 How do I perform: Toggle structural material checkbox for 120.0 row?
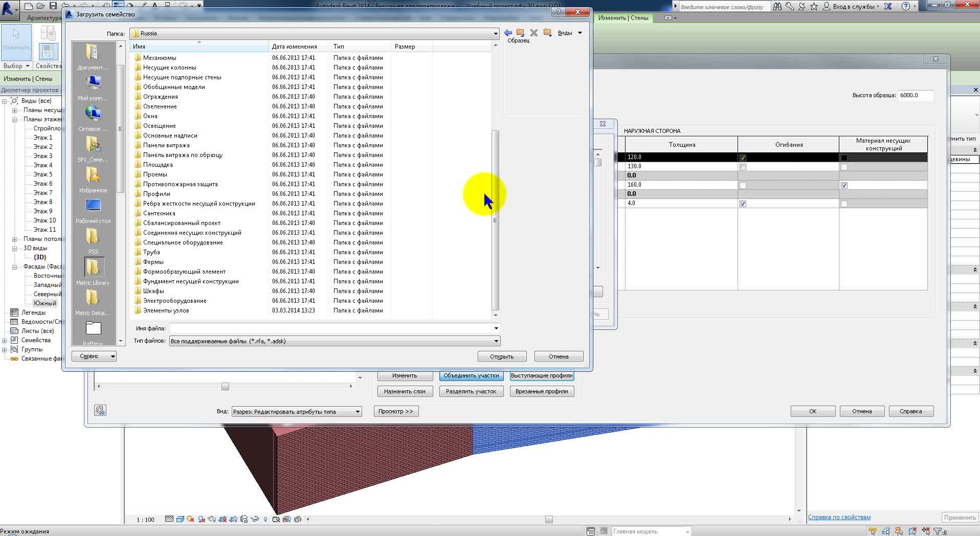click(844, 158)
